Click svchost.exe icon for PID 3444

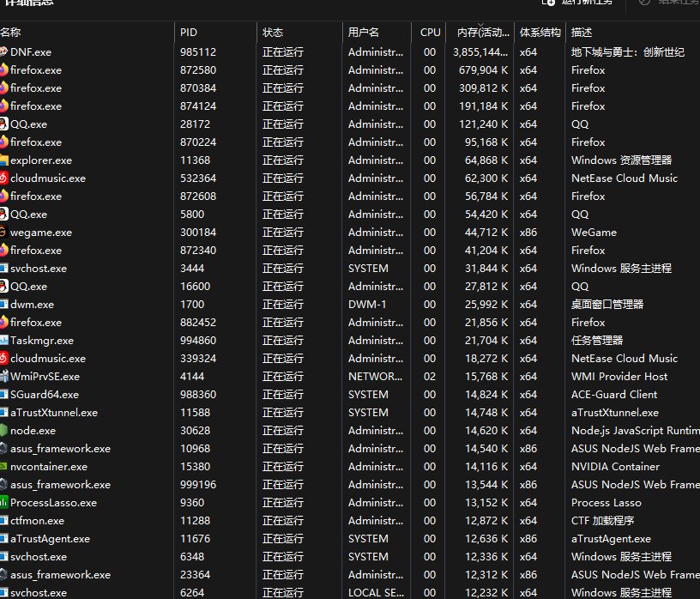[3, 268]
